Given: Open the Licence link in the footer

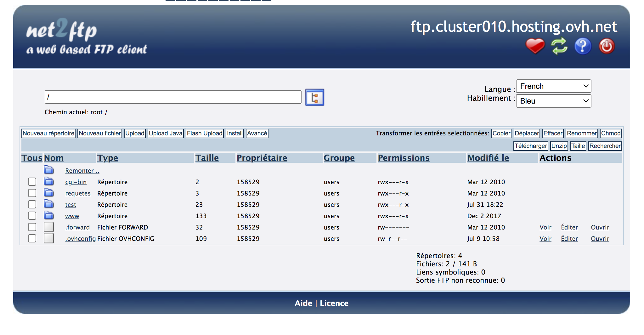Looking at the screenshot, I should (334, 303).
